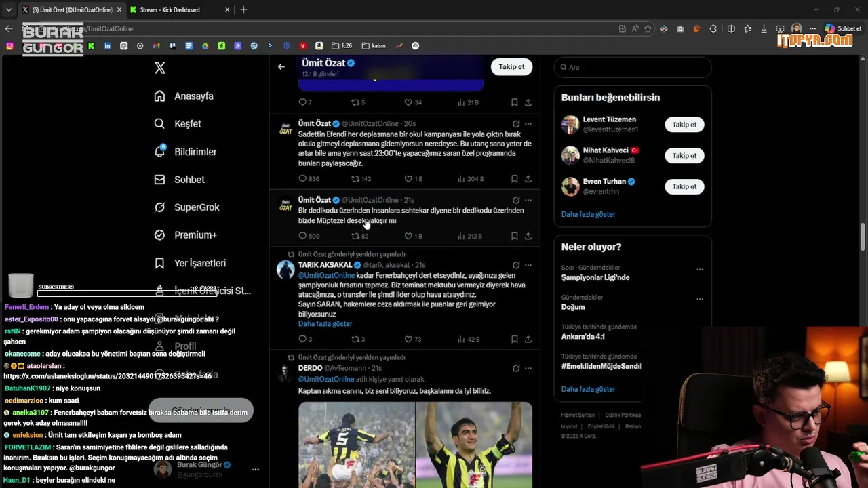Image resolution: width=868 pixels, height=488 pixels.
Task: Open the Hizmet Şartları footer link
Action: [x=578, y=415]
